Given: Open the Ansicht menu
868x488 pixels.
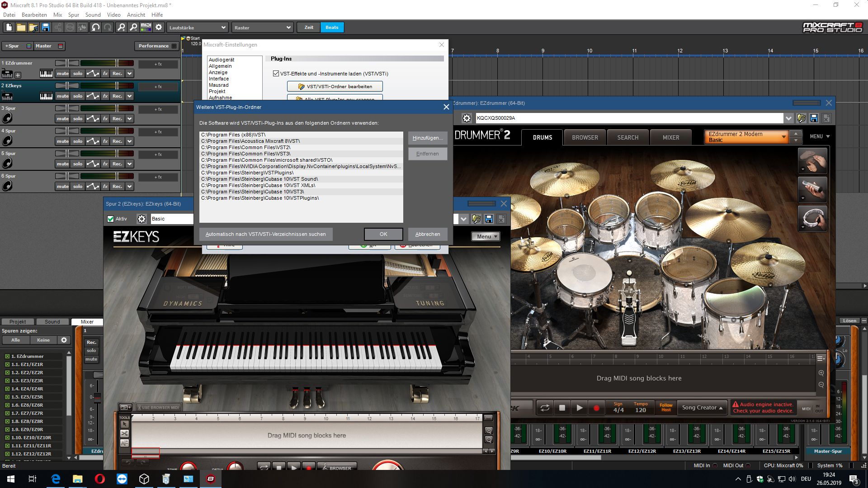Looking at the screenshot, I should pos(136,15).
